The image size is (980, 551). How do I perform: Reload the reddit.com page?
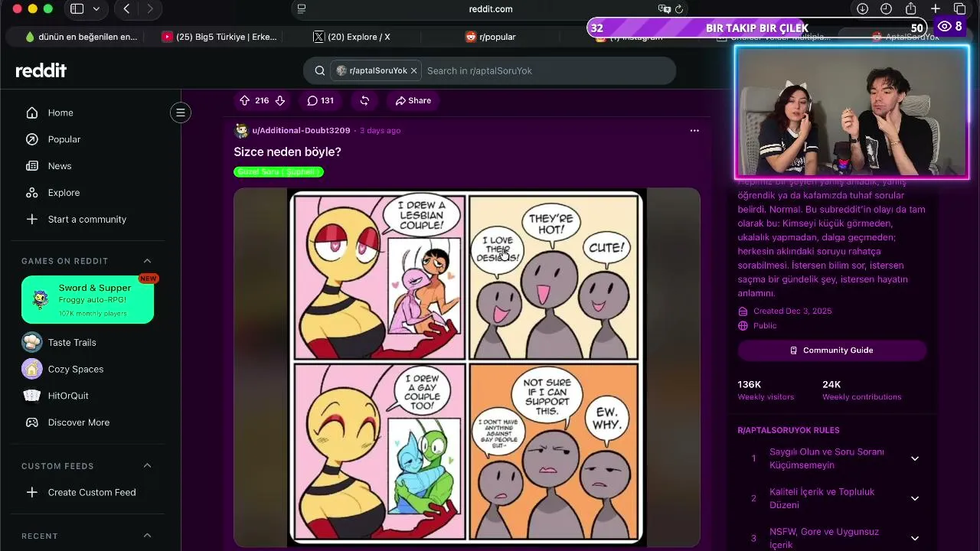coord(679,9)
